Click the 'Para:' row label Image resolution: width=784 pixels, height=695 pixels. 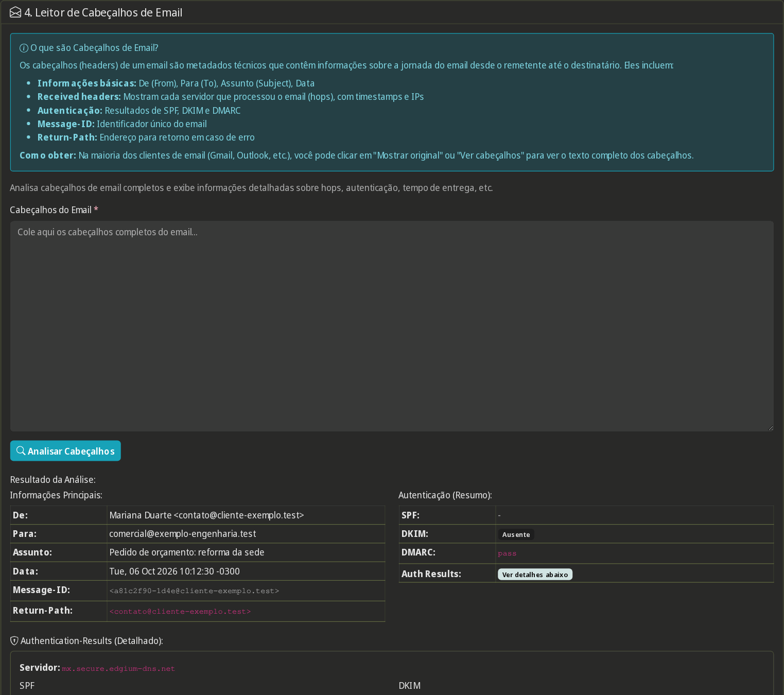coord(25,534)
